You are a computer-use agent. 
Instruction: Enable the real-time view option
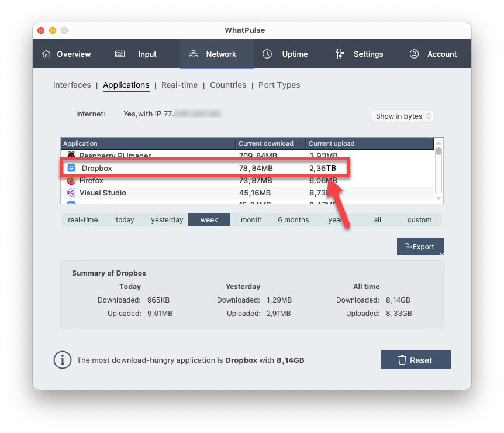[x=84, y=219]
